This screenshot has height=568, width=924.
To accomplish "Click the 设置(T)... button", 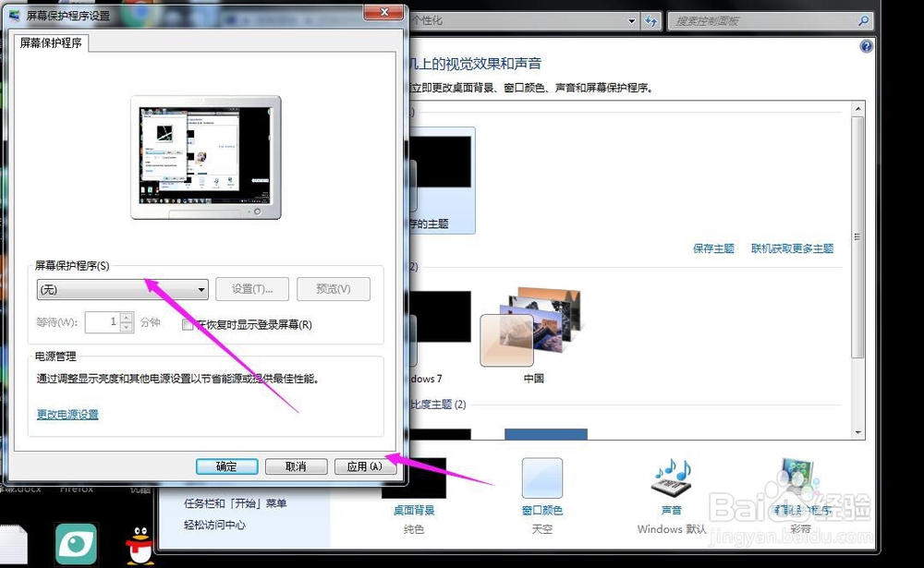I will [252, 289].
